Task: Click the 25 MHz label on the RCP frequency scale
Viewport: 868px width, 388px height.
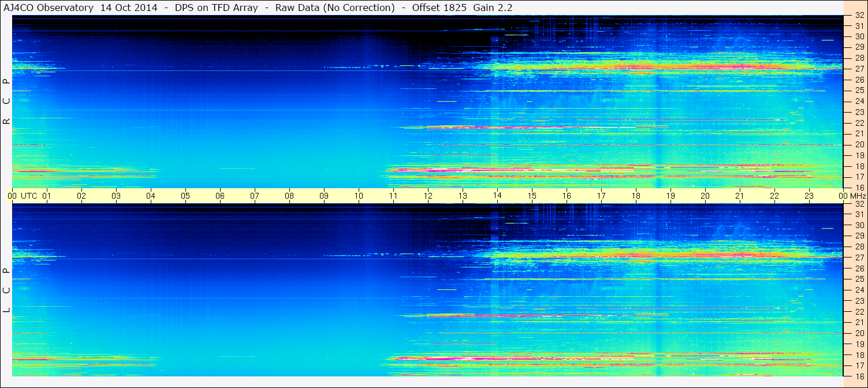Action: pyautogui.click(x=859, y=90)
